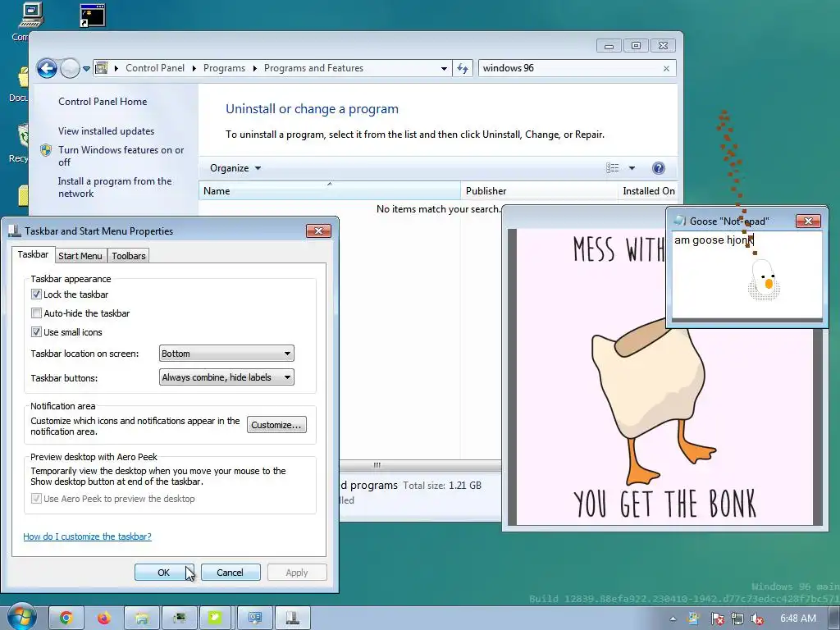Click the Control Panel forward arrow button
The height and width of the screenshot is (630, 840).
tap(70, 68)
